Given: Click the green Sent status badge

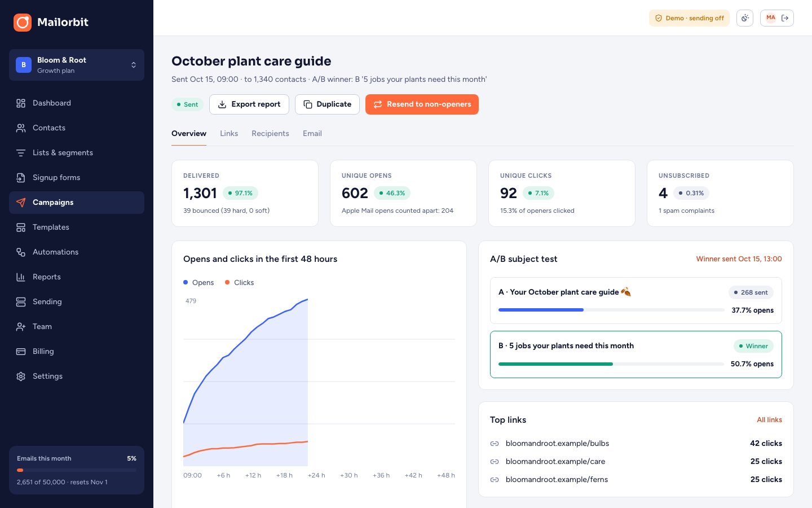Looking at the screenshot, I should coord(187,104).
